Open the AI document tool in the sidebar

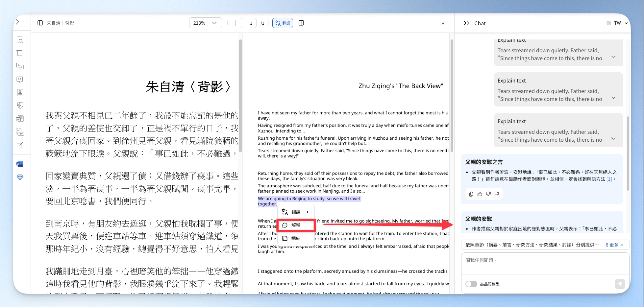click(x=20, y=119)
